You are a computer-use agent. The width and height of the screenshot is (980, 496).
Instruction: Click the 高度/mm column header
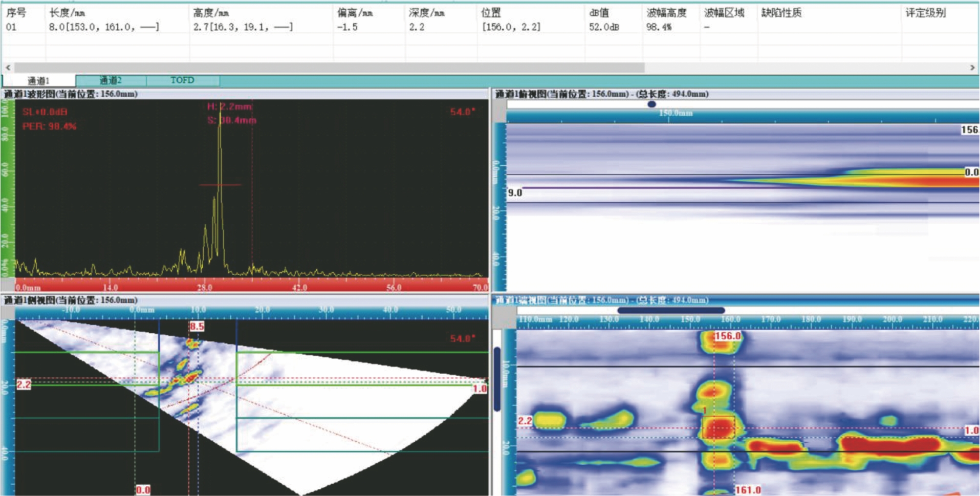coord(211,13)
